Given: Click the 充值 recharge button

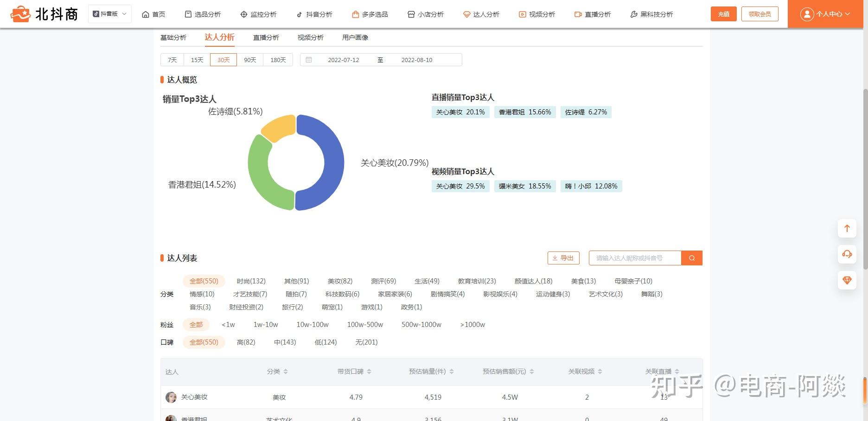Looking at the screenshot, I should (x=723, y=14).
